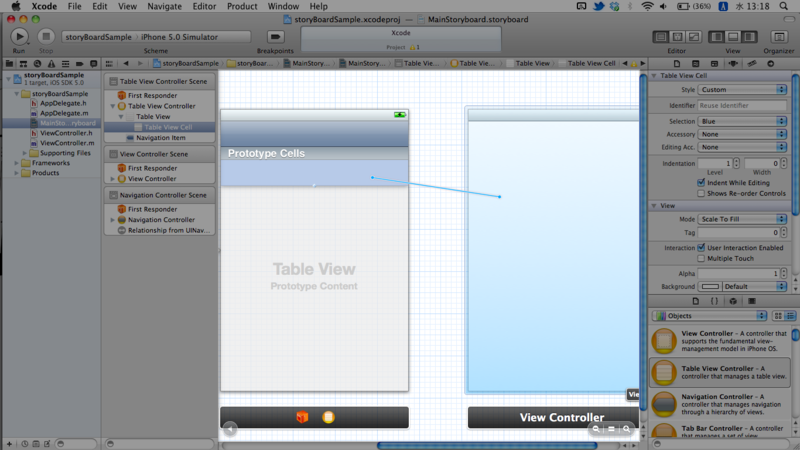Screen dimensions: 800x450
Task: Select the Standard editor icon
Action: (661, 37)
